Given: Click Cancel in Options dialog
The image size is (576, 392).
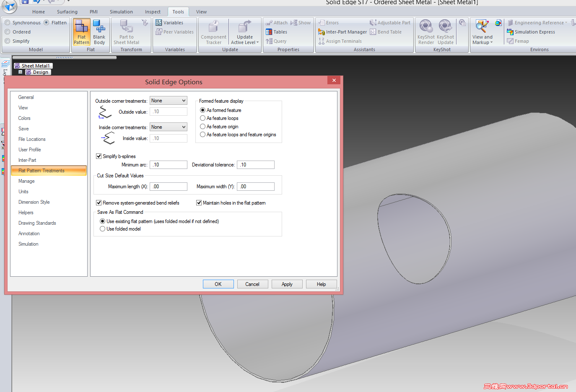Looking at the screenshot, I should click(252, 284).
